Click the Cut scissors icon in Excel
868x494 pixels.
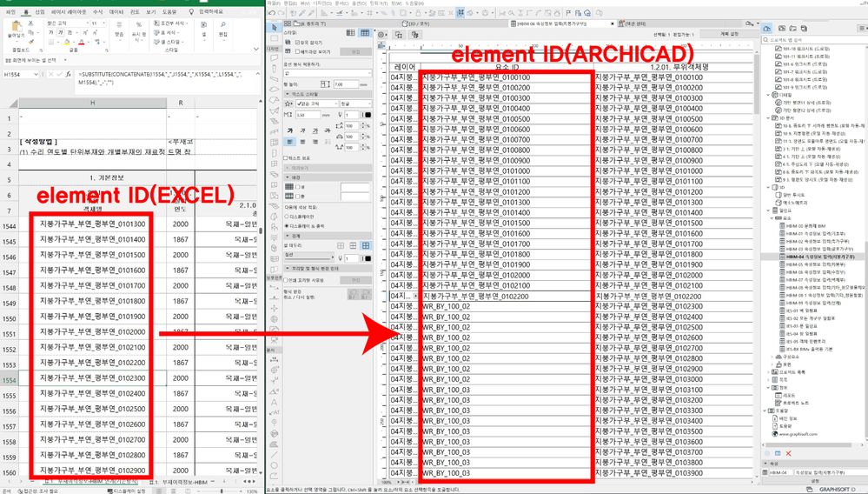pos(30,23)
